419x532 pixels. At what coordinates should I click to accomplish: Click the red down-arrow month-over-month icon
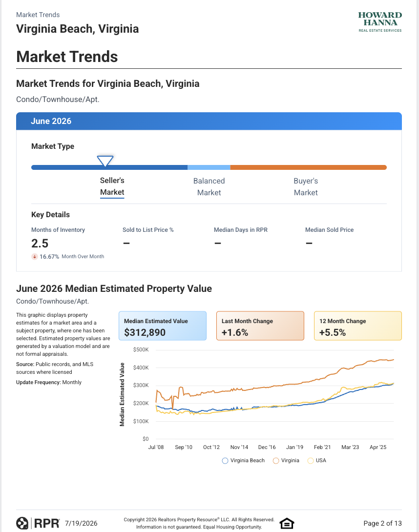35,257
